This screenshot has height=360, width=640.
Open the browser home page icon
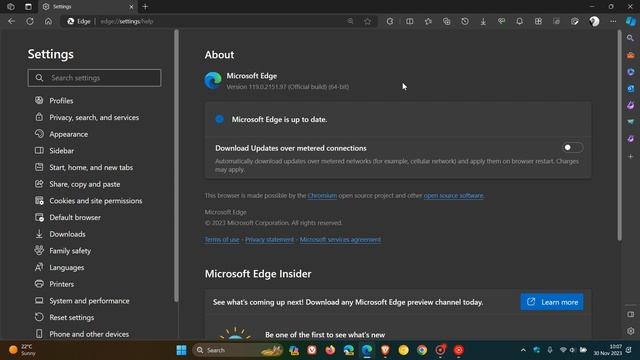(x=48, y=21)
